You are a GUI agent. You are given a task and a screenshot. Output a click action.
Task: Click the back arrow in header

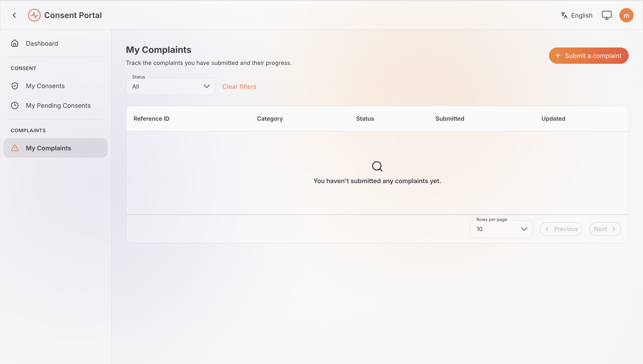(15, 15)
